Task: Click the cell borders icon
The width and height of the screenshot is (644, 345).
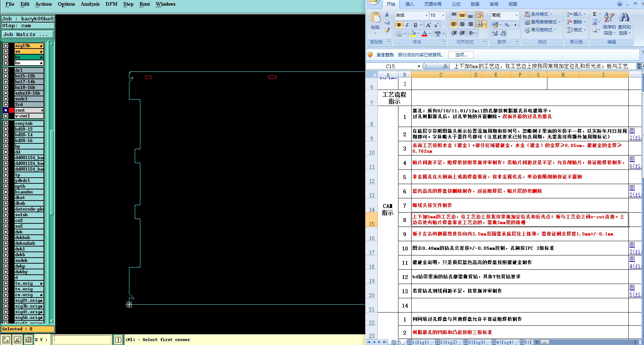Action: click(x=399, y=34)
